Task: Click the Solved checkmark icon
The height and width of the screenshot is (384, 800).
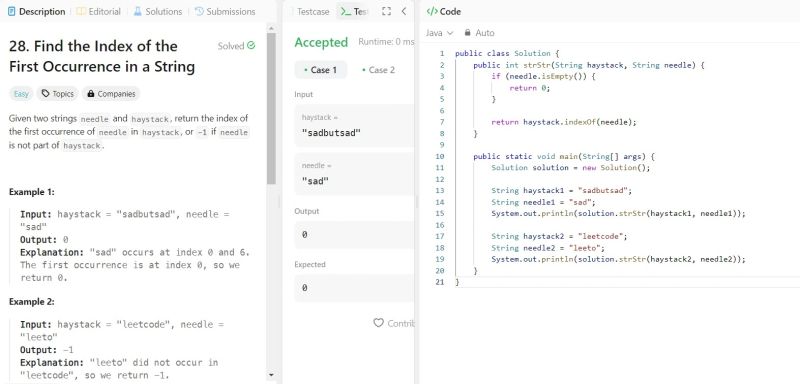Action: [x=251, y=46]
